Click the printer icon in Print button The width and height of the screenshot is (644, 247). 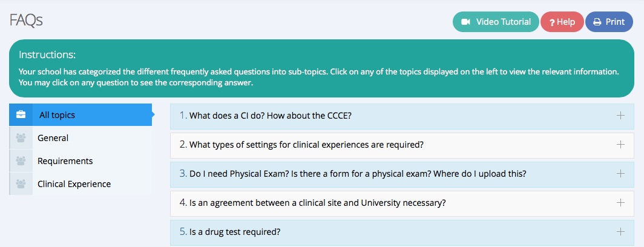[x=597, y=22]
